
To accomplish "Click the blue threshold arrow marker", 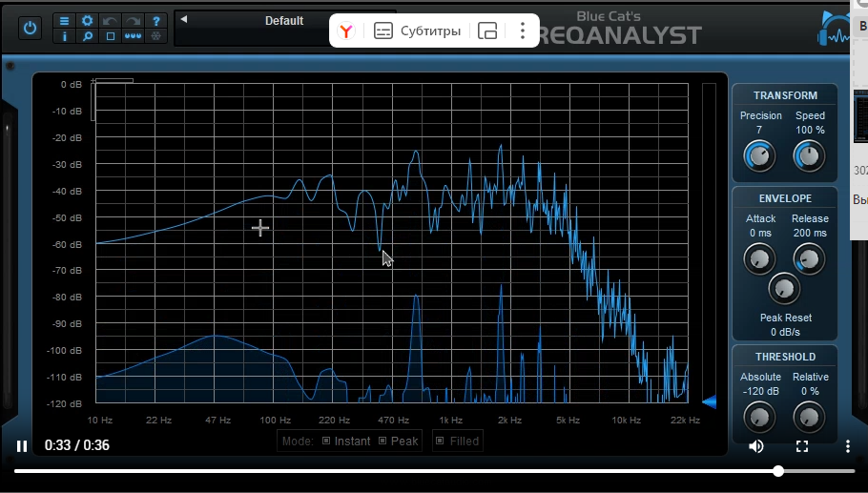I will [709, 401].
